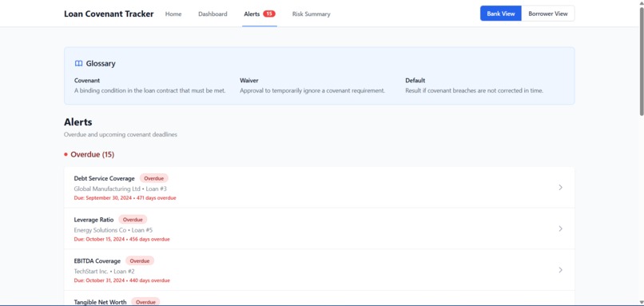Click the Loan Covenant Tracker title
The height and width of the screenshot is (306, 644).
coord(109,14)
